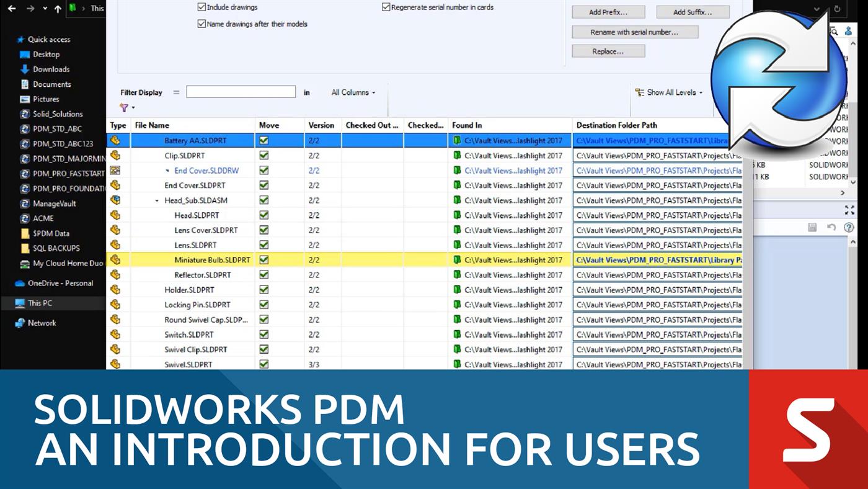Open the logged-in user icon top right
Viewport: 868px width, 489px height.
(x=848, y=30)
